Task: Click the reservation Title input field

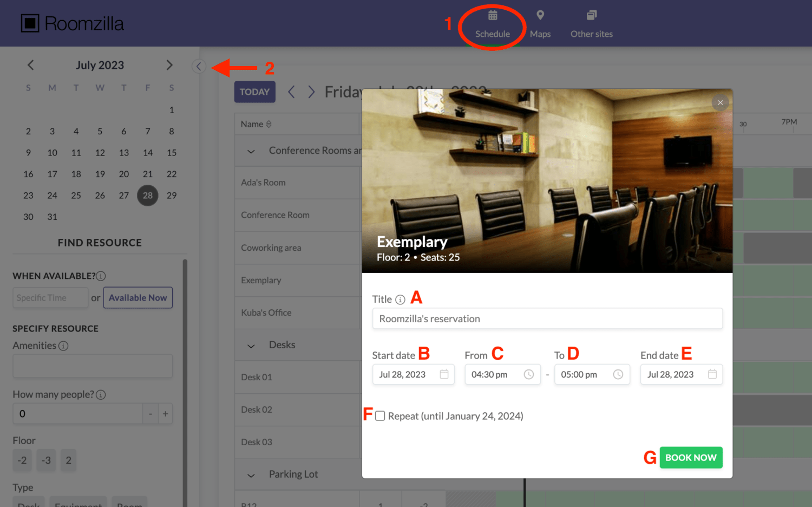Action: (x=547, y=318)
